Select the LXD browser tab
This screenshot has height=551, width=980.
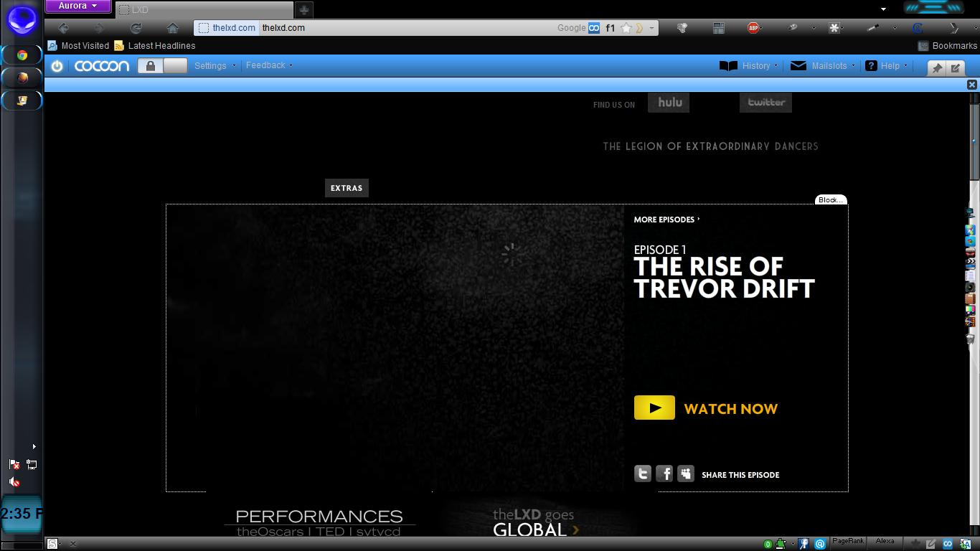(x=203, y=10)
